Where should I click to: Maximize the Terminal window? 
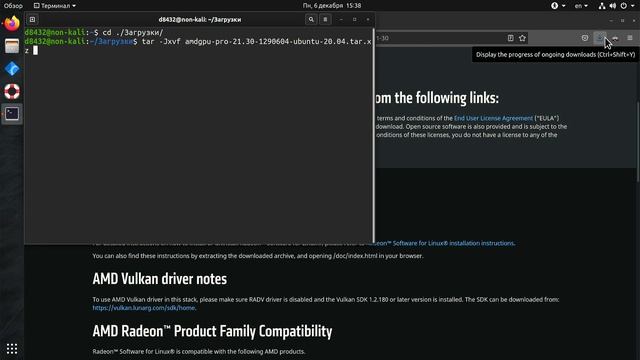point(354,19)
